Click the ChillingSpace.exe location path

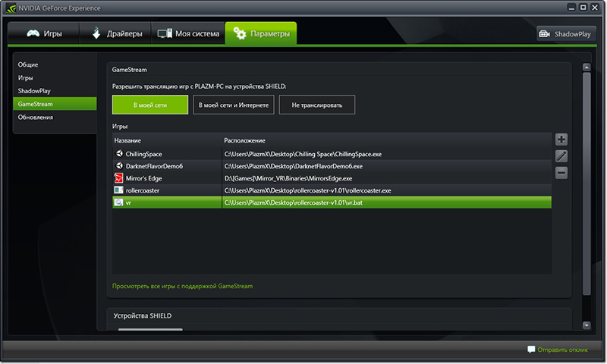(x=303, y=154)
